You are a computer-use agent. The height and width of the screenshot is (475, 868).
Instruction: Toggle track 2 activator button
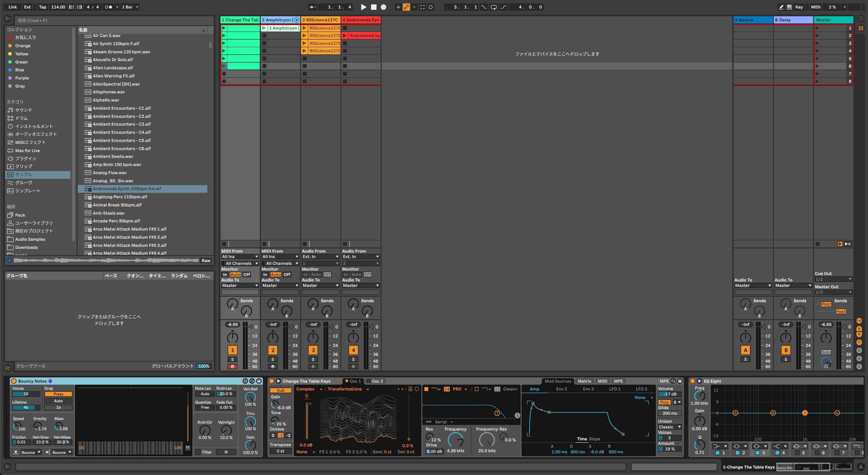point(273,350)
